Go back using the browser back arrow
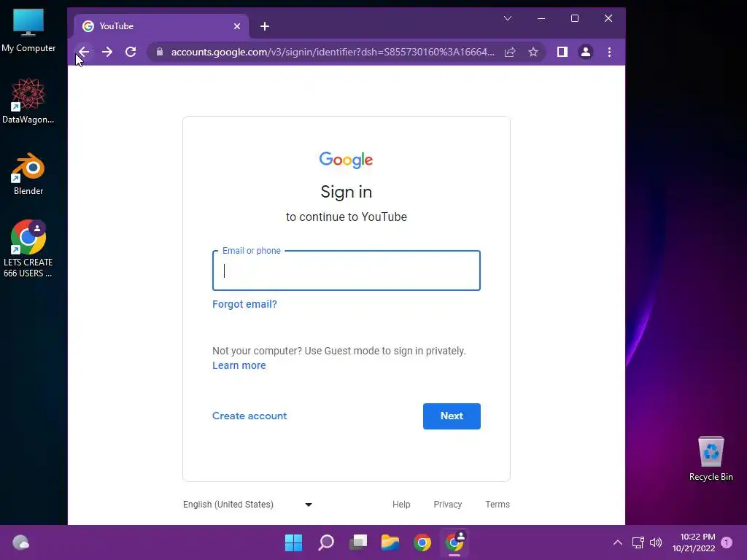The height and width of the screenshot is (560, 747). (85, 52)
